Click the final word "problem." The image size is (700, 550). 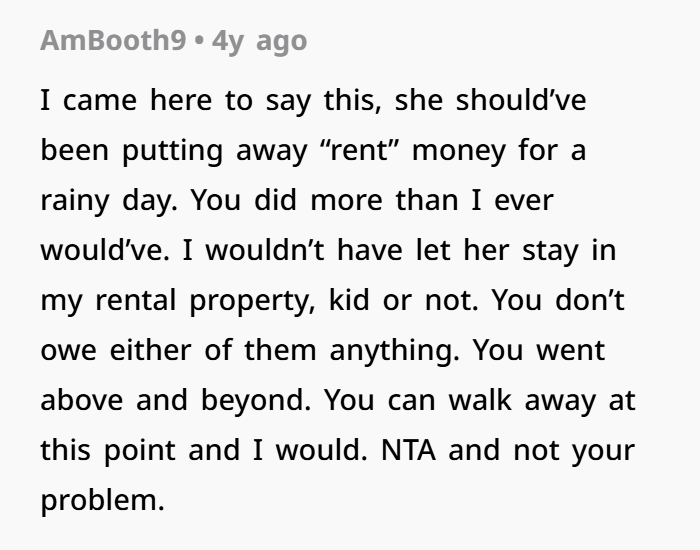pos(103,500)
